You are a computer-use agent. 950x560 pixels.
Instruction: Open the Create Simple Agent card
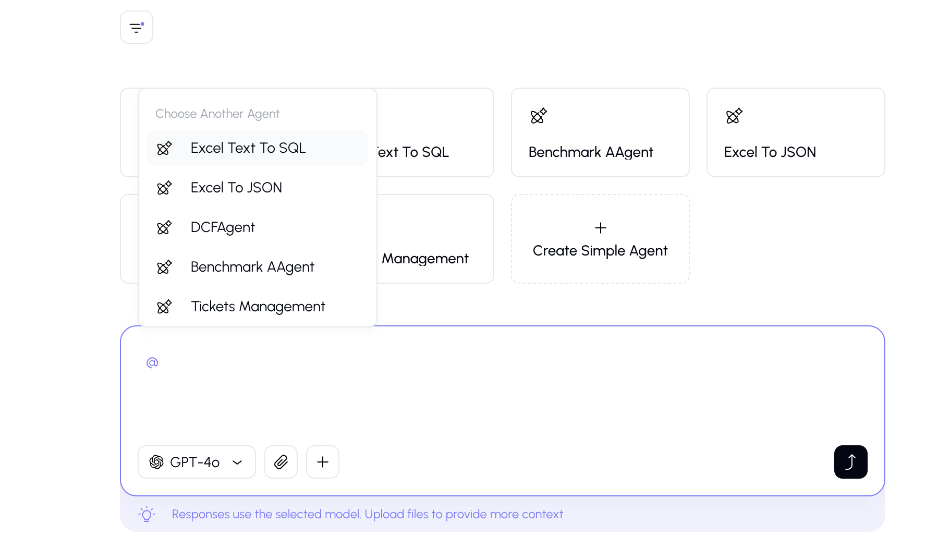point(600,239)
